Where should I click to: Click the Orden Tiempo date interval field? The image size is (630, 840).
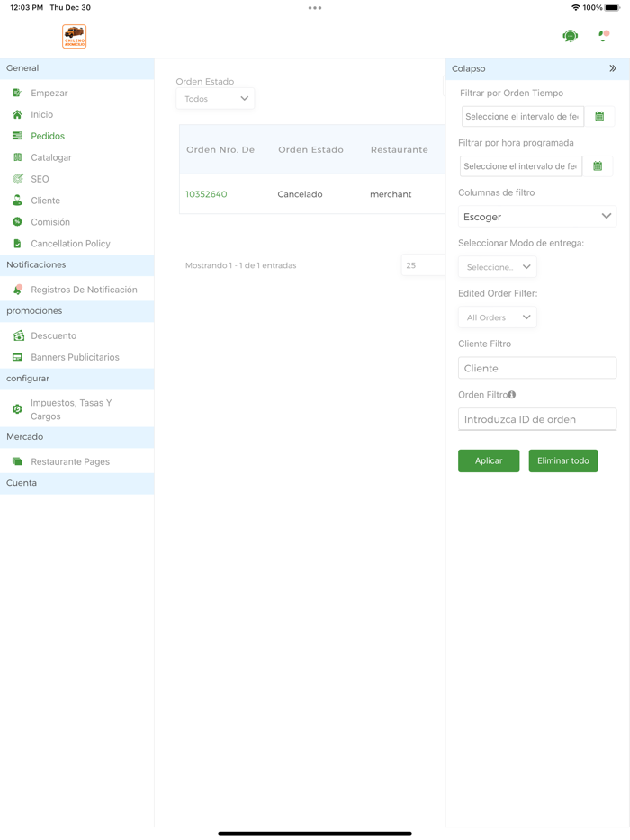click(x=523, y=116)
